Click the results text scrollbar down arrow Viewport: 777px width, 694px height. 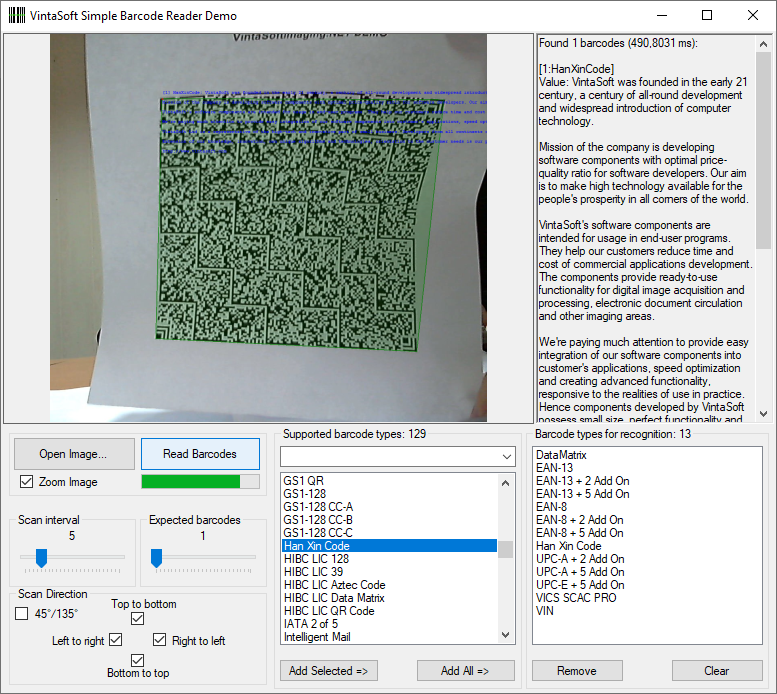tap(763, 413)
